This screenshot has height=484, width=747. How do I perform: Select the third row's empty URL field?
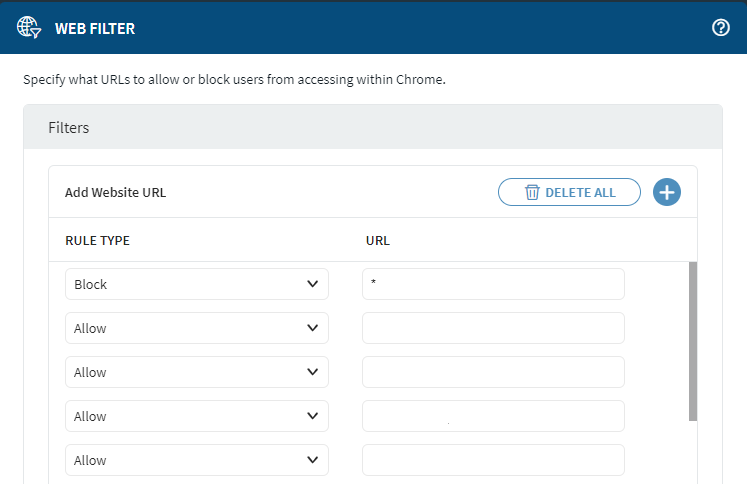pos(493,372)
